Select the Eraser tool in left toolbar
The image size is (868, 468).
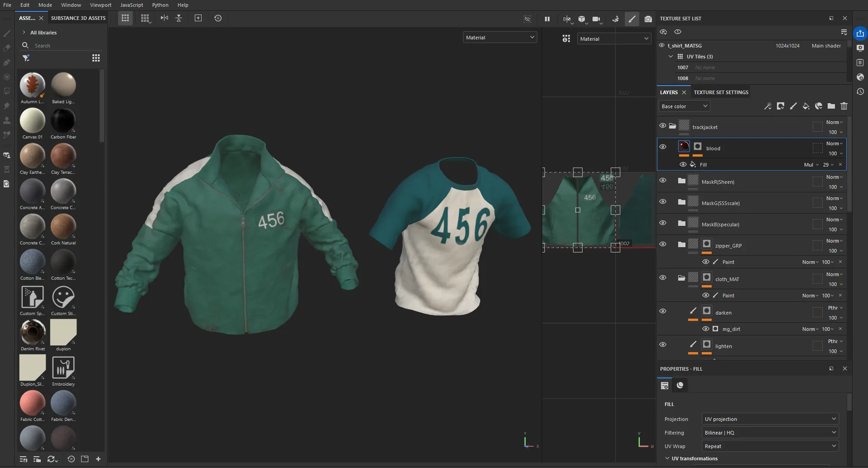point(7,48)
